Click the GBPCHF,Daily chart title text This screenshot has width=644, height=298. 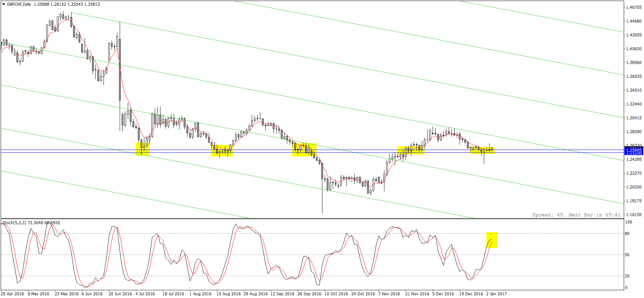(x=19, y=4)
